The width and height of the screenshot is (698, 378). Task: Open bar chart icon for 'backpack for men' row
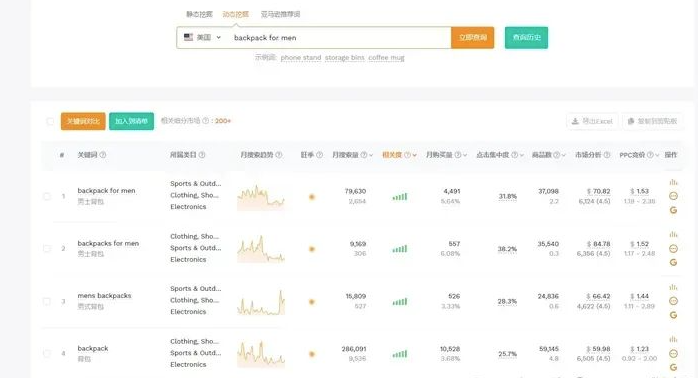point(673,182)
